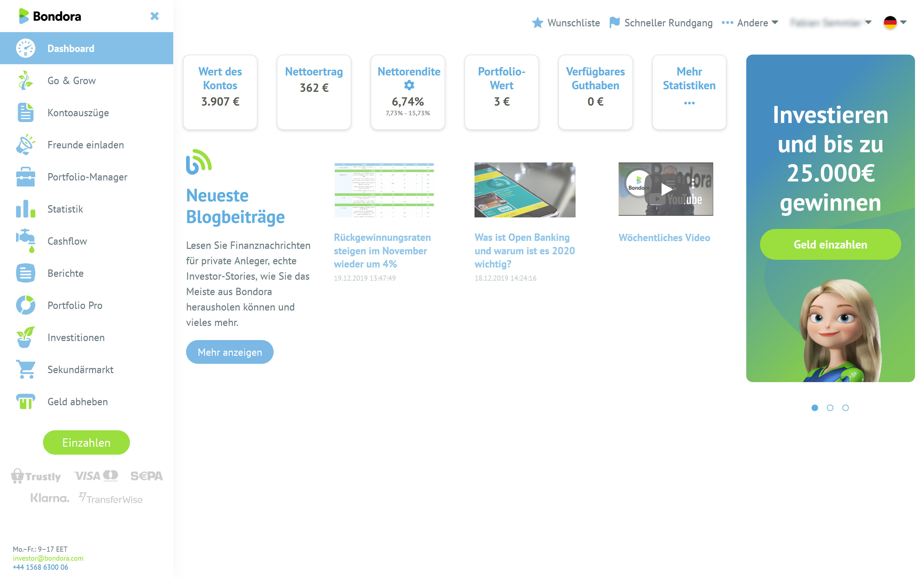
Task: Open the Rückgewinnungsraten blog post link
Action: click(382, 250)
